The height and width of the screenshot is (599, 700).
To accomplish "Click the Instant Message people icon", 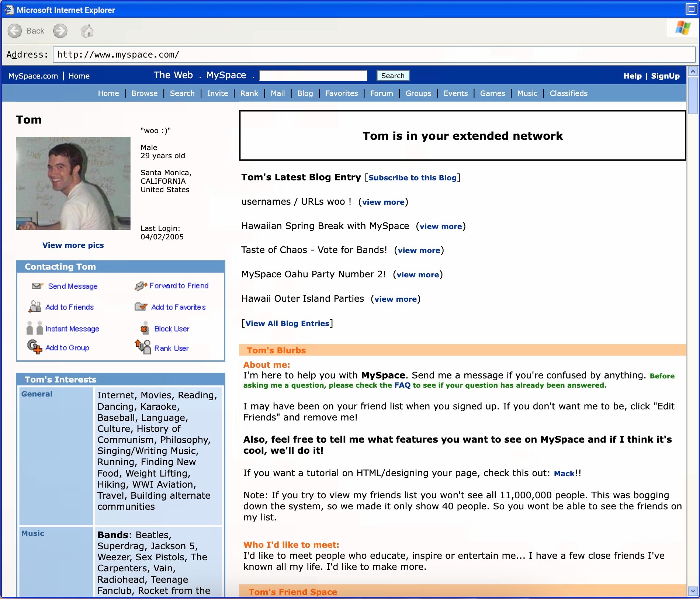I will pyautogui.click(x=35, y=328).
